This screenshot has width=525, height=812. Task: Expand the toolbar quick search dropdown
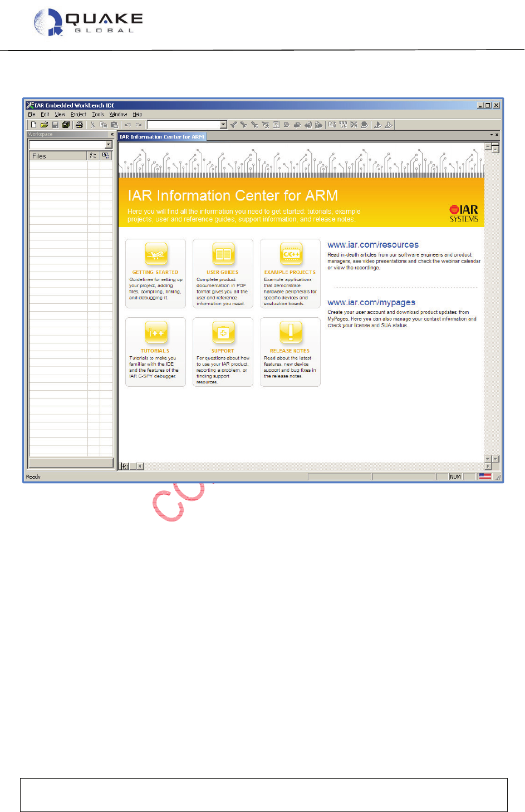click(223, 125)
